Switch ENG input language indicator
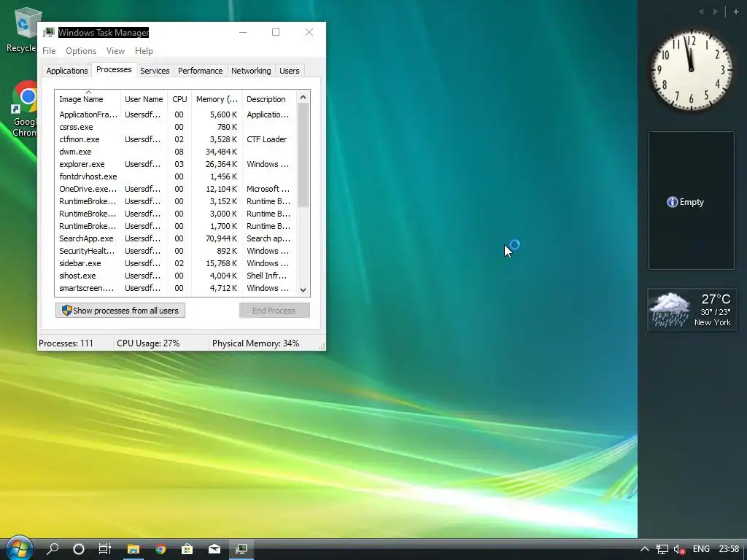The image size is (747, 560). click(x=701, y=549)
